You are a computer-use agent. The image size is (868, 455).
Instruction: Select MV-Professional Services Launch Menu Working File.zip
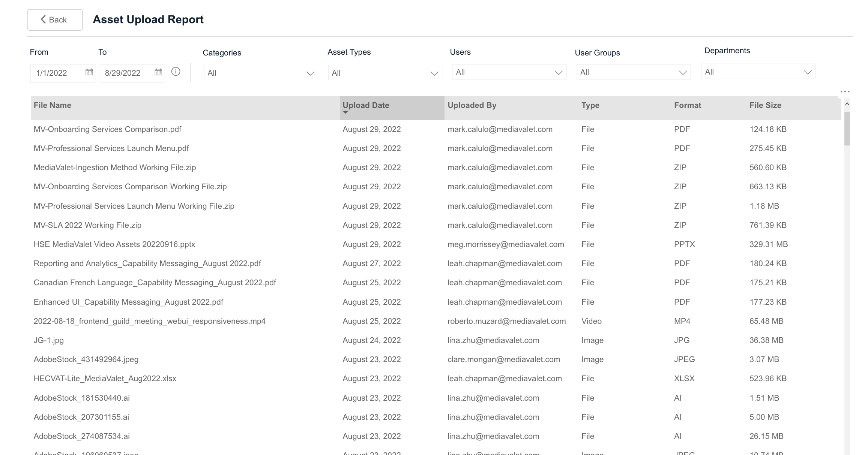134,206
